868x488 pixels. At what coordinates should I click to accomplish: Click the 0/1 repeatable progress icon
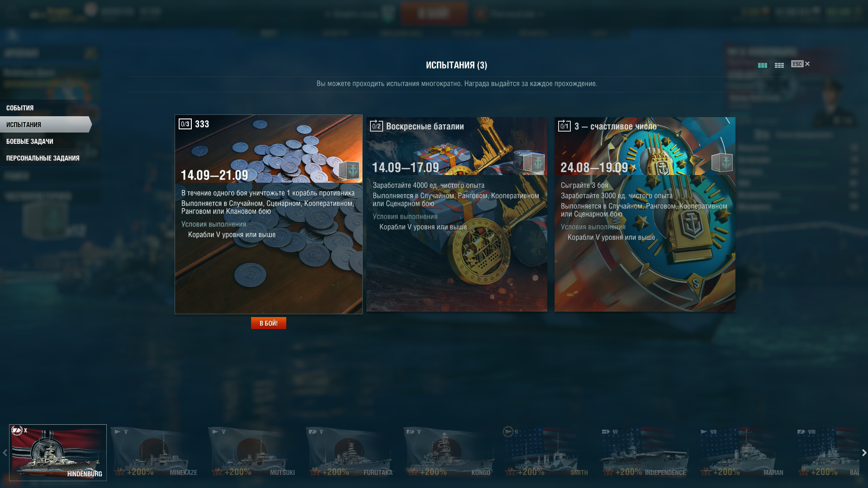pyautogui.click(x=564, y=126)
